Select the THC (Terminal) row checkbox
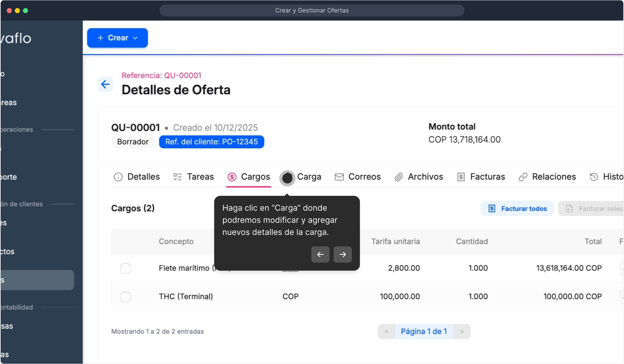The image size is (624, 364). [x=125, y=297]
